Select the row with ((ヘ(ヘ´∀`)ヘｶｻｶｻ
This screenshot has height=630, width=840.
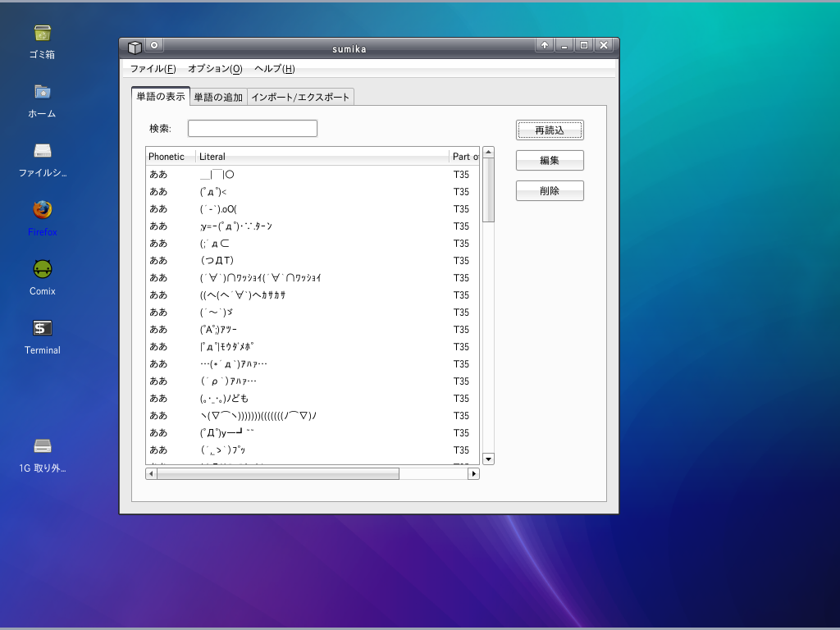pos(313,295)
